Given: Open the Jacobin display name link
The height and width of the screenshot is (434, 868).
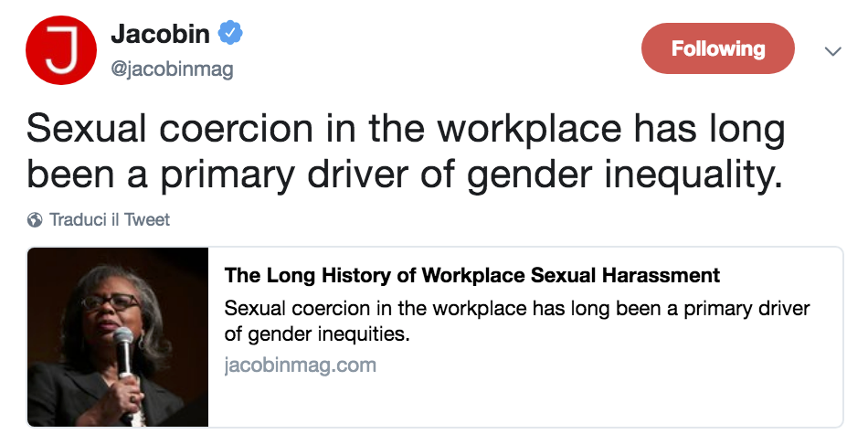Looking at the screenshot, I should [x=160, y=35].
